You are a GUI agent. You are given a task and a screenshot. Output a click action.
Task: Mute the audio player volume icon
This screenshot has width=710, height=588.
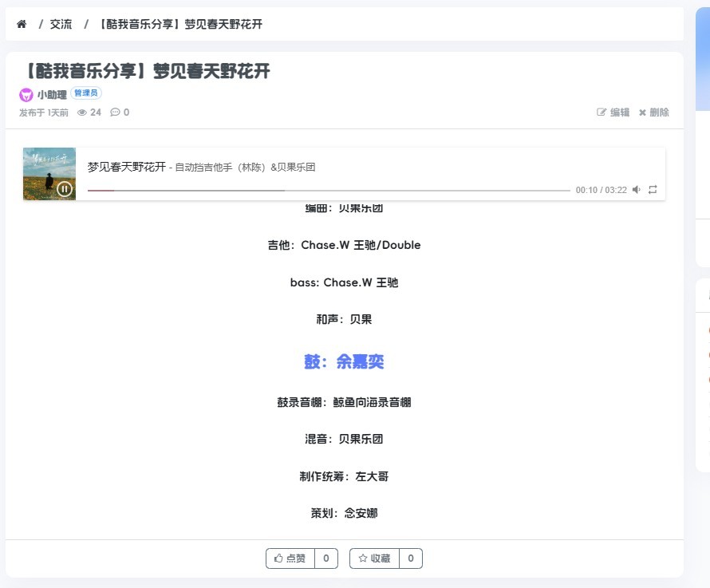coord(637,190)
